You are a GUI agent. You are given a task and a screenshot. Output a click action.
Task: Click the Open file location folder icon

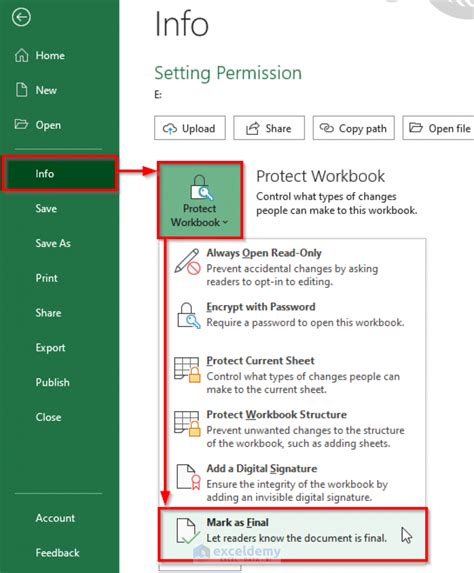click(x=416, y=128)
